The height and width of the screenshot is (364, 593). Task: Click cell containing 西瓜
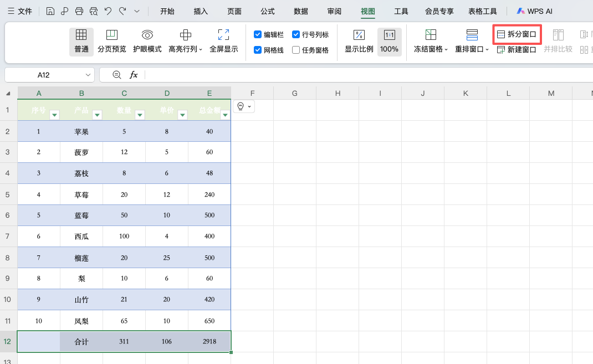(81, 236)
